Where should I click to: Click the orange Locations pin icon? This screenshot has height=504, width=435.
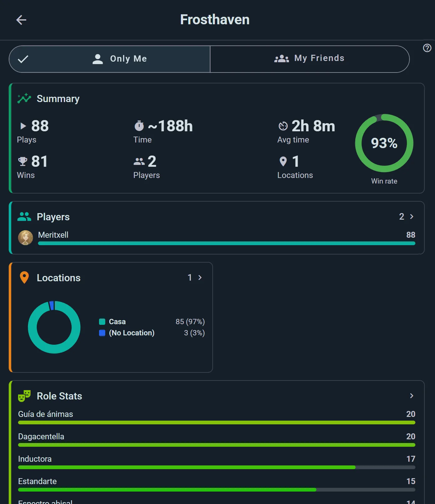pyautogui.click(x=24, y=278)
